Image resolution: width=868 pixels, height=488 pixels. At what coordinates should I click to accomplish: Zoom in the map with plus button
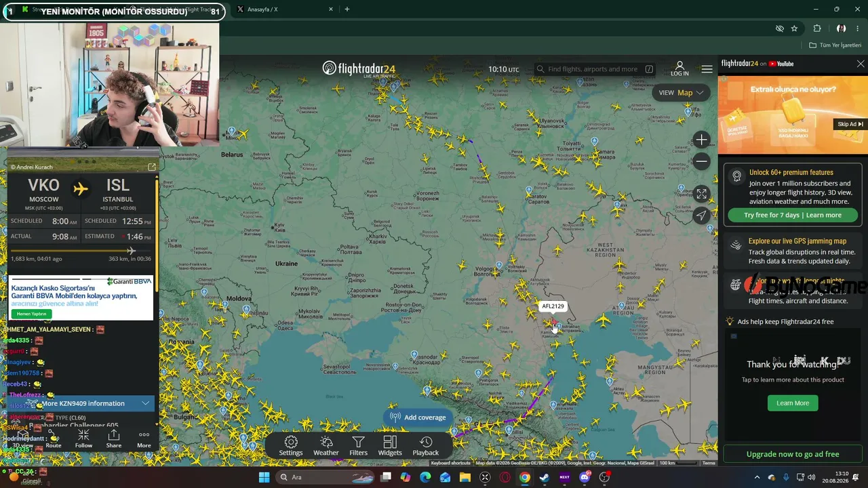(701, 140)
